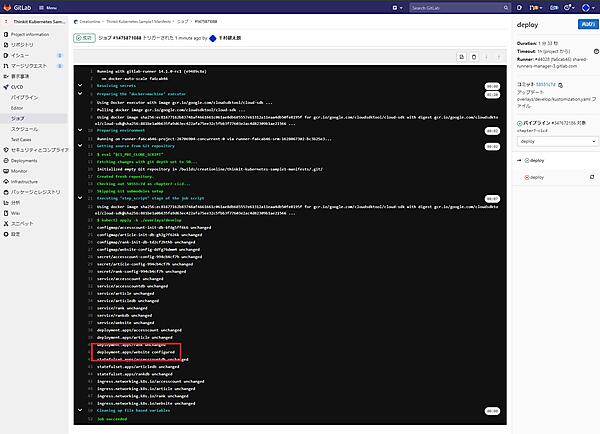600x434 pixels.
Task: Open the Thinkit Kubernetes project header in sidebar
Action: (x=34, y=22)
